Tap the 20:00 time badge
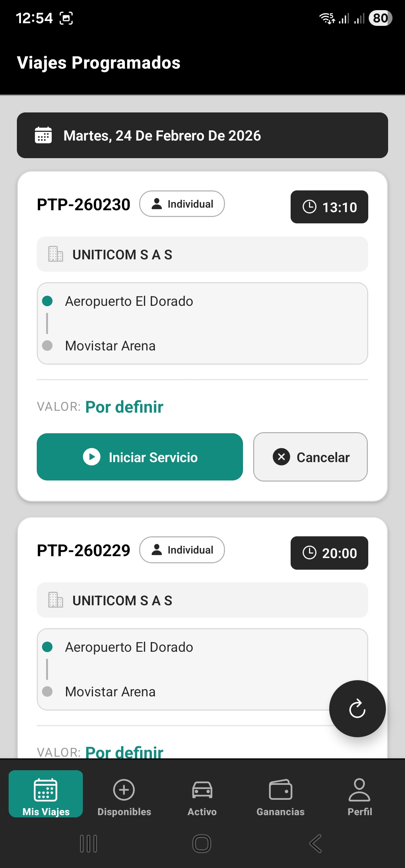This screenshot has width=405, height=868. pyautogui.click(x=329, y=553)
